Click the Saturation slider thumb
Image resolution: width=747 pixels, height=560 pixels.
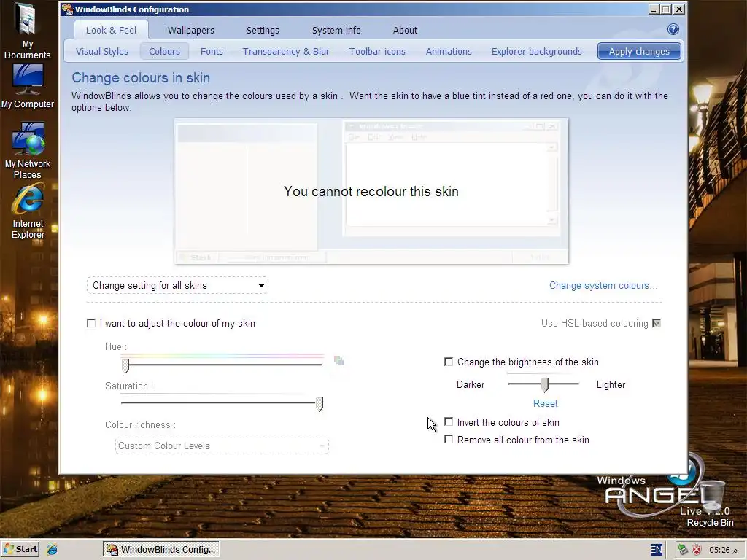click(320, 404)
